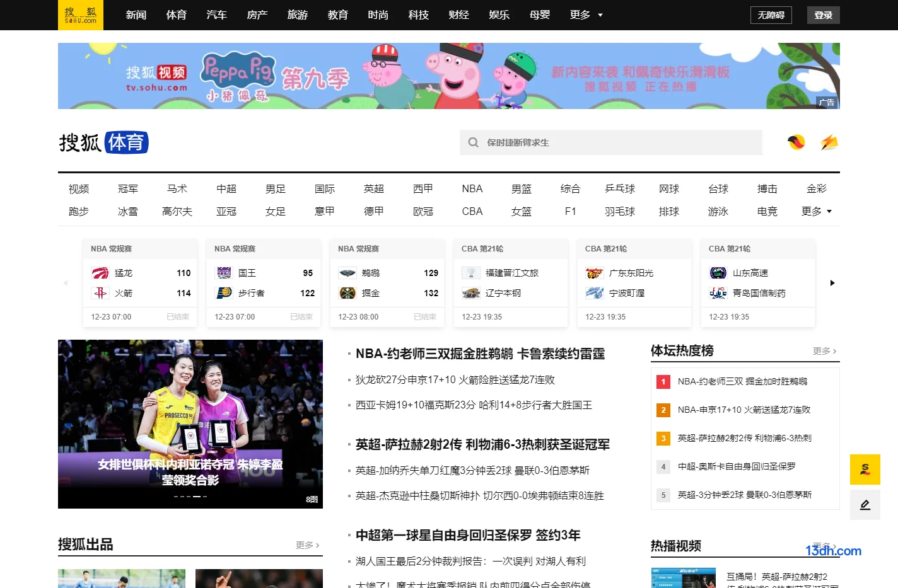Screen dimensions: 898x588
Task: Open the 科技 top menu item
Action: tap(419, 15)
